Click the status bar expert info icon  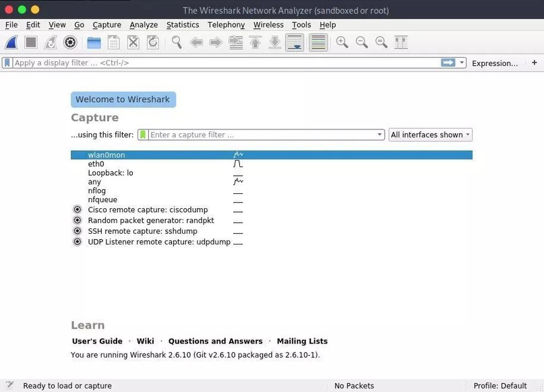[x=9, y=385]
